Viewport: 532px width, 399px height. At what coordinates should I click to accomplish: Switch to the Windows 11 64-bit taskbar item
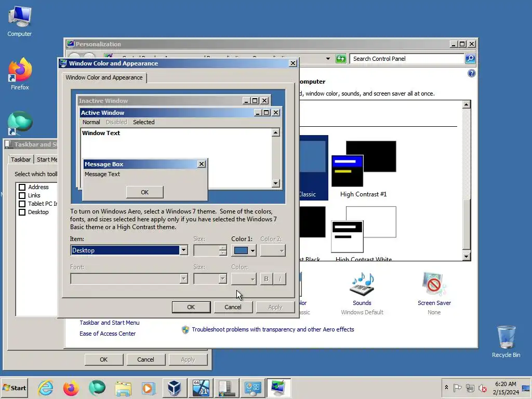point(201,388)
